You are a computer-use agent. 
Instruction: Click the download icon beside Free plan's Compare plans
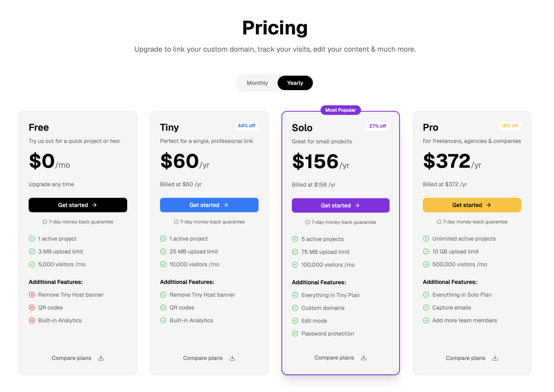(x=101, y=358)
